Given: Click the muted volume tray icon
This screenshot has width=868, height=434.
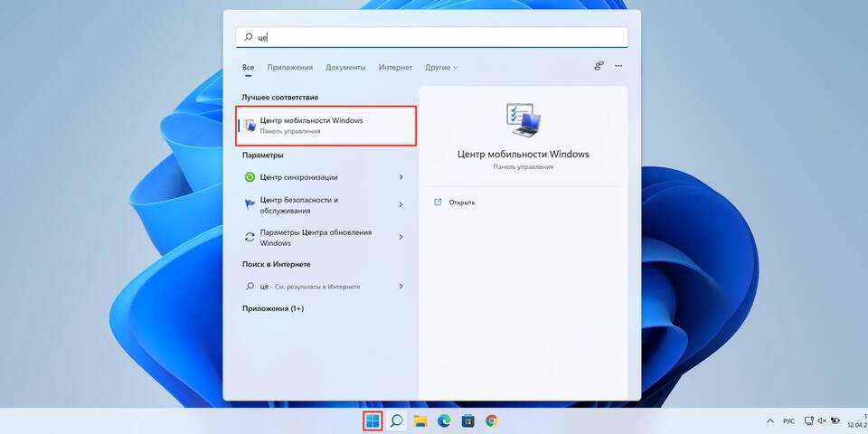Looking at the screenshot, I should click(x=822, y=421).
